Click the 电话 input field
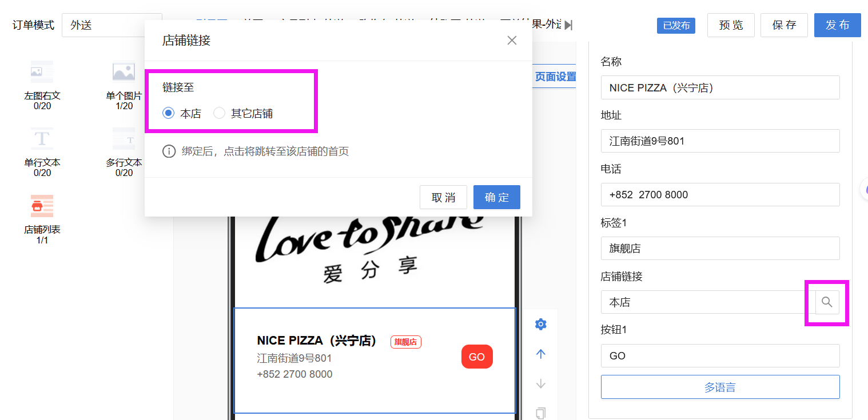The width and height of the screenshot is (868, 420). [720, 195]
